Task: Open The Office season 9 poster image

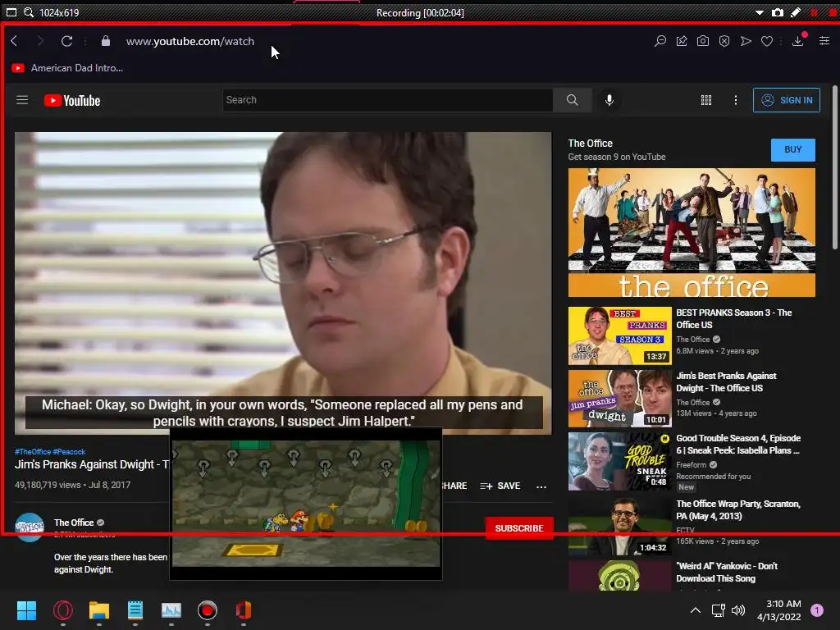Action: tap(692, 232)
